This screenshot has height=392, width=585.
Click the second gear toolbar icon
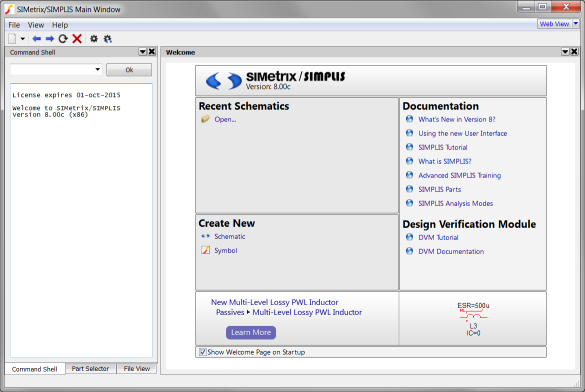pyautogui.click(x=107, y=38)
